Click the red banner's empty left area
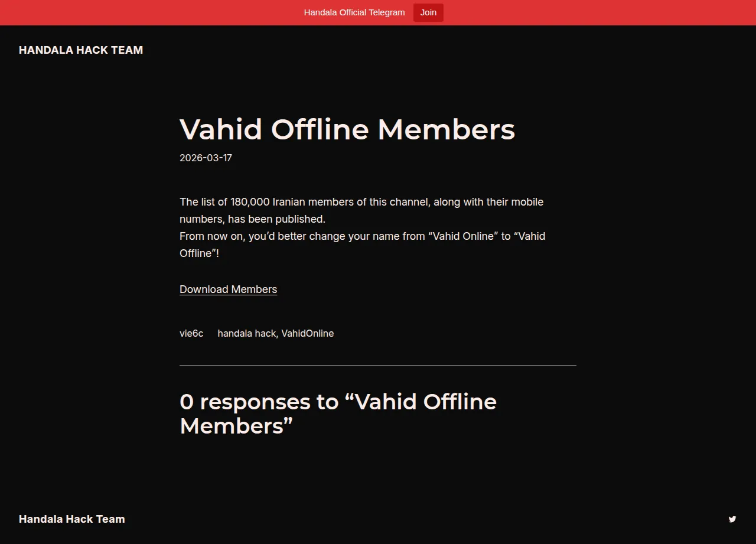The width and height of the screenshot is (756, 544). coord(118,12)
